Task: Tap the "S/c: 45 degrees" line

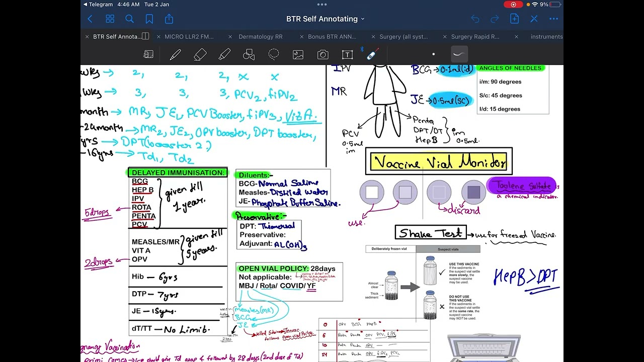Action: click(x=500, y=96)
